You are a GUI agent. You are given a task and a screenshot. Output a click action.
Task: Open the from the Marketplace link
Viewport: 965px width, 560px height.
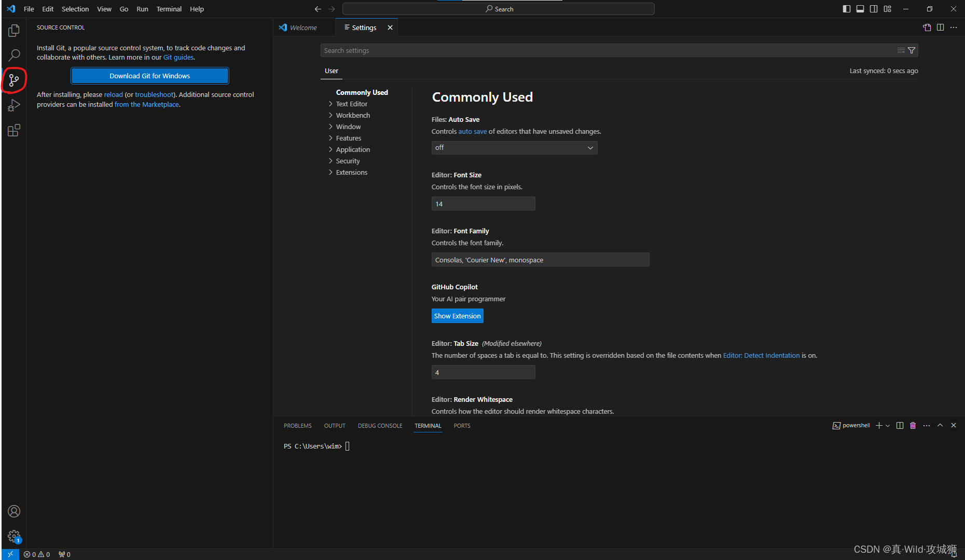(147, 104)
